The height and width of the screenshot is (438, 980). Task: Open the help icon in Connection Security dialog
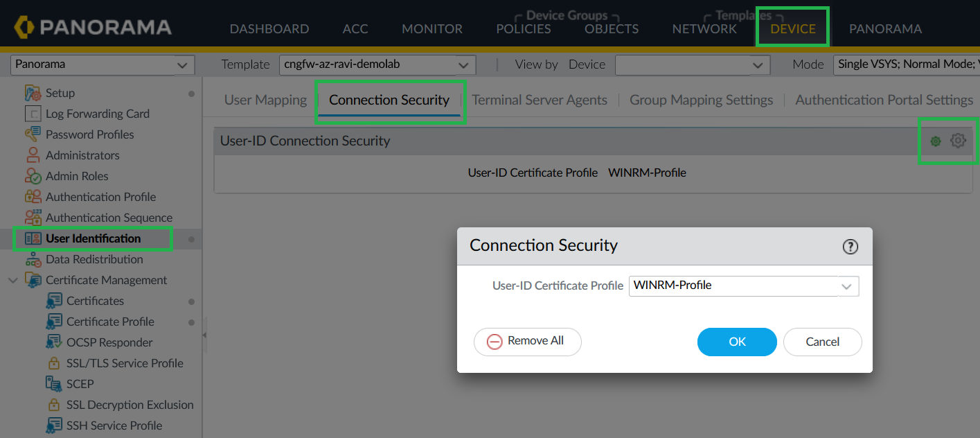[850, 247]
